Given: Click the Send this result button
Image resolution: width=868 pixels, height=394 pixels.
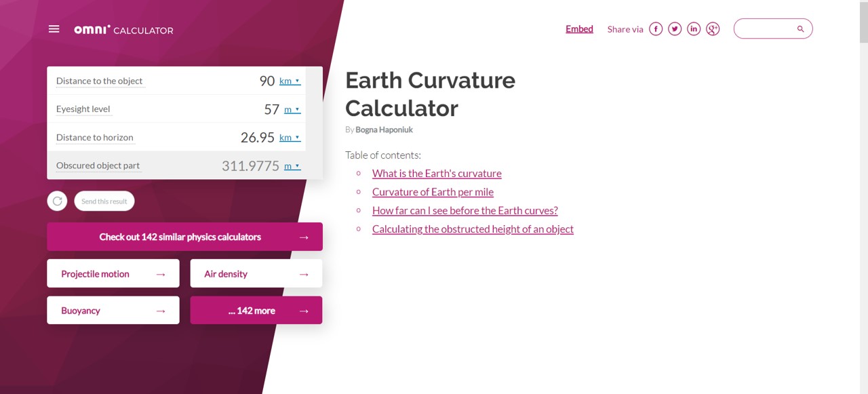Looking at the screenshot, I should [104, 201].
